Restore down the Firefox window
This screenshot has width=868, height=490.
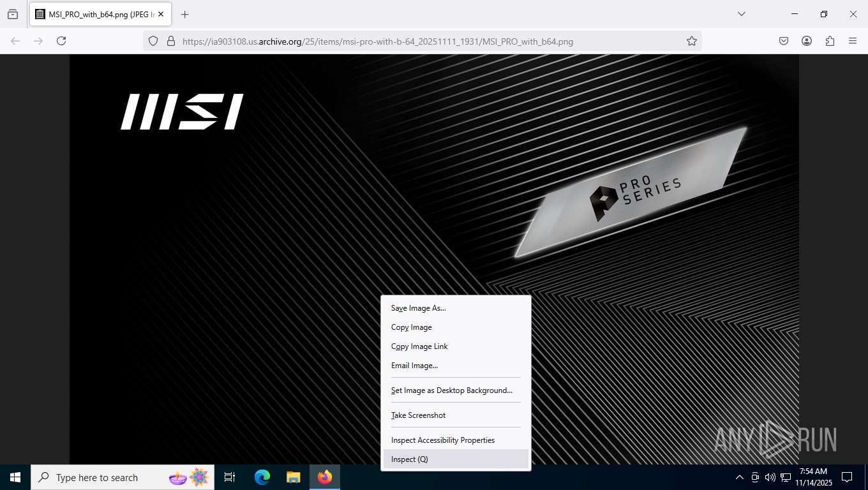point(824,14)
